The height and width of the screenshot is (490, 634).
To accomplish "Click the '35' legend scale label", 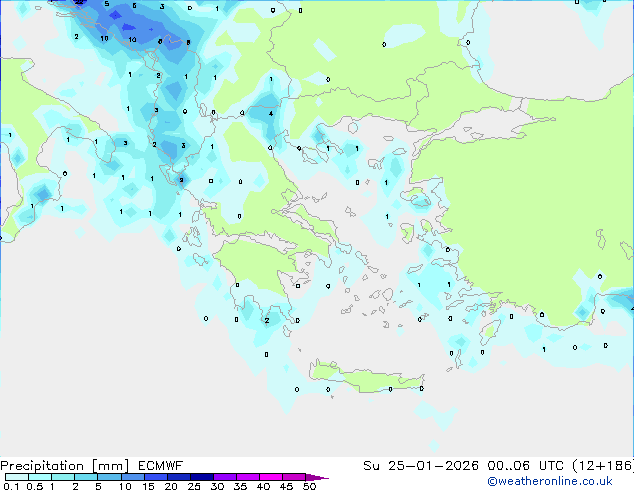I will [x=240, y=486].
